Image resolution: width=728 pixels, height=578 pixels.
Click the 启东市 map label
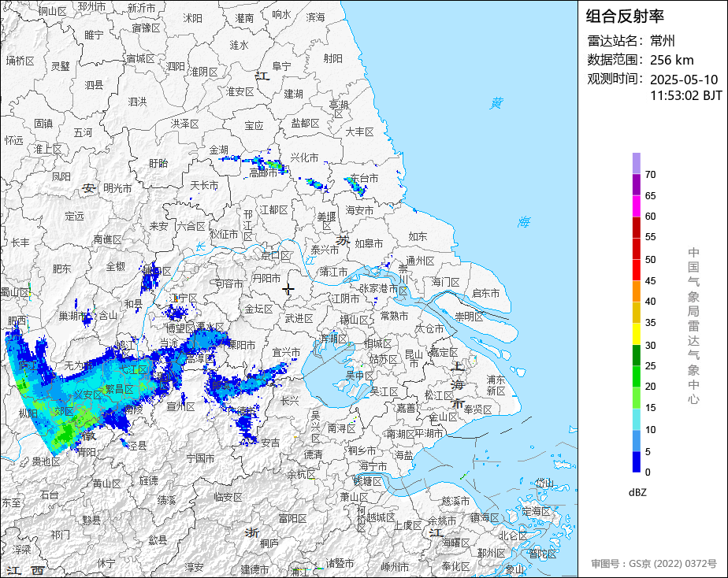coord(485,293)
